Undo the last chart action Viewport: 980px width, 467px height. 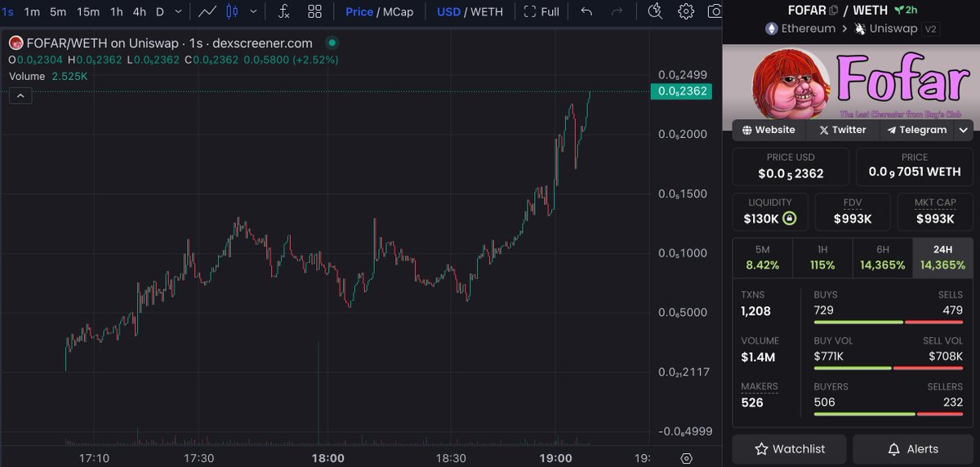[586, 11]
